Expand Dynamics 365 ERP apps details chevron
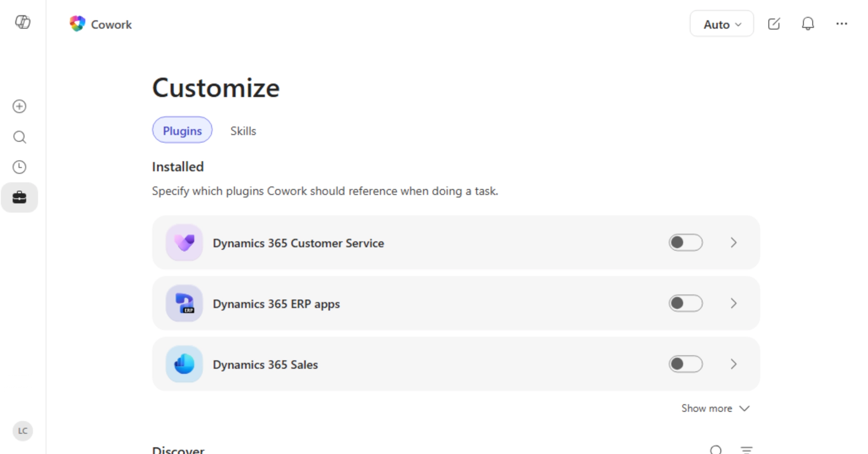868x454 pixels. [734, 303]
